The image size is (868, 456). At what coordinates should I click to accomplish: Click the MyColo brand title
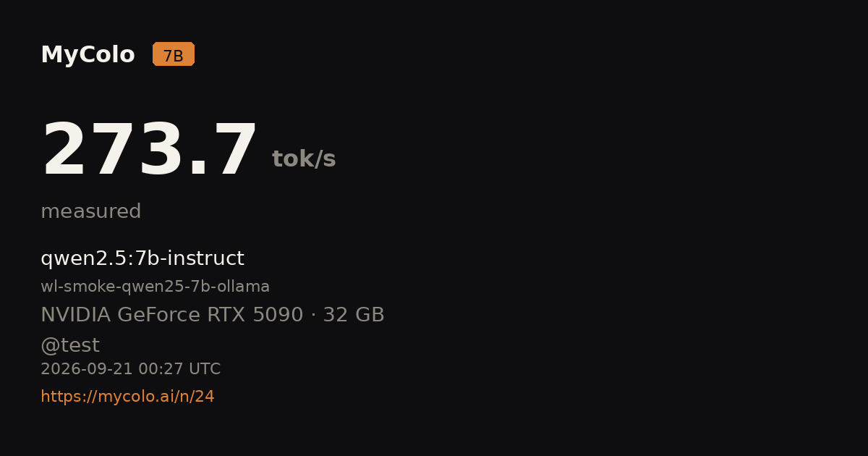[88, 55]
